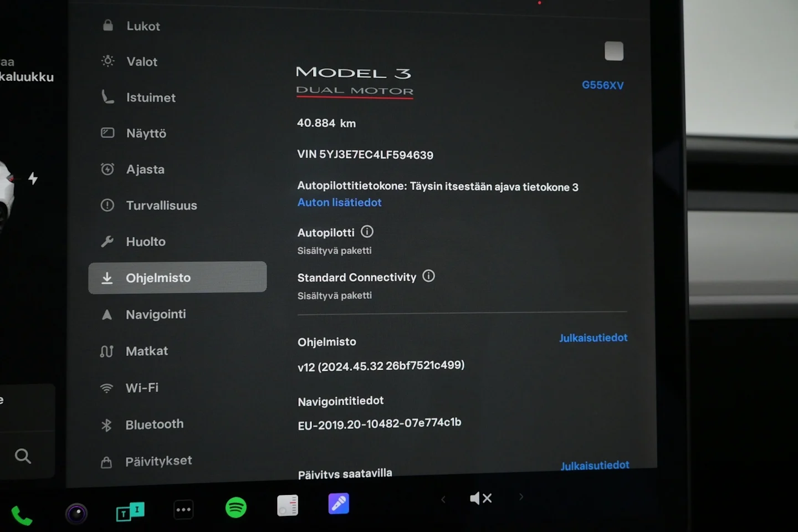
Task: Tap the Päivitys saatavilla text
Action: click(345, 474)
